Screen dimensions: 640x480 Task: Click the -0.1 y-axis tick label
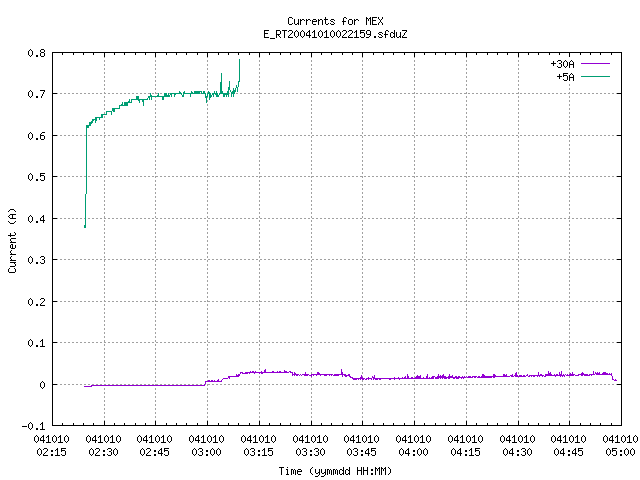33,426
